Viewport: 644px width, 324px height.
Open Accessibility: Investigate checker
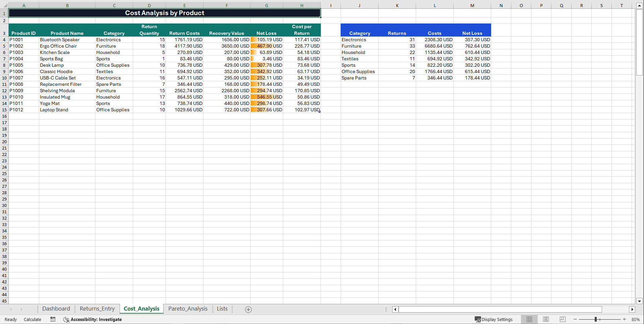(93, 319)
